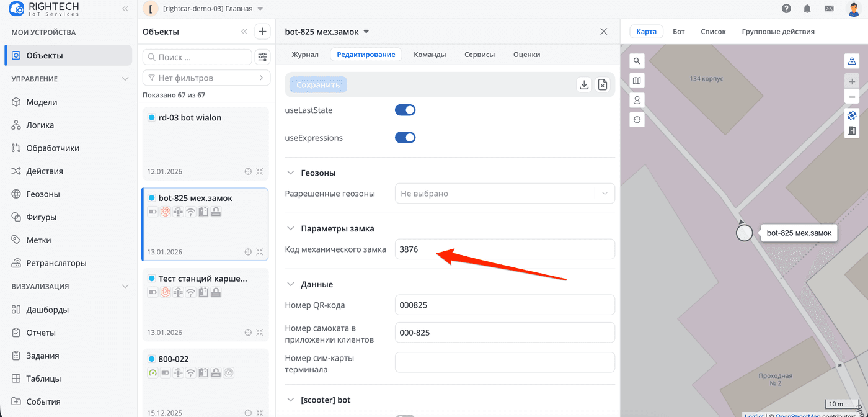Open the Журнал tab
868x417 pixels.
click(x=304, y=55)
